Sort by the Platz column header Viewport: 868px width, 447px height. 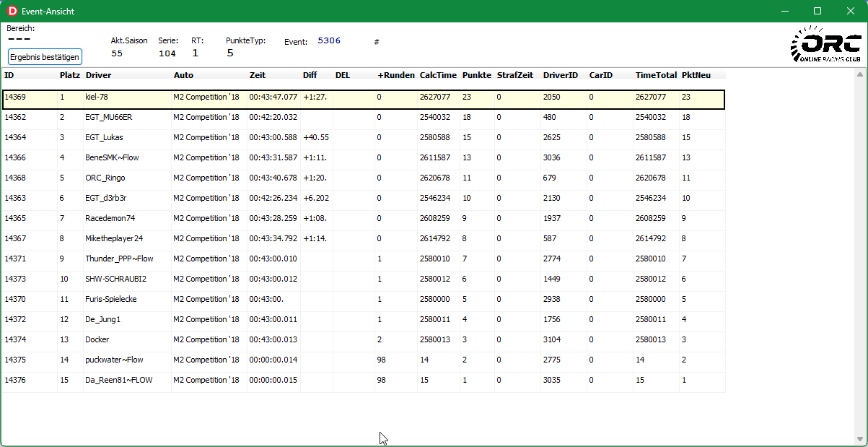point(69,75)
